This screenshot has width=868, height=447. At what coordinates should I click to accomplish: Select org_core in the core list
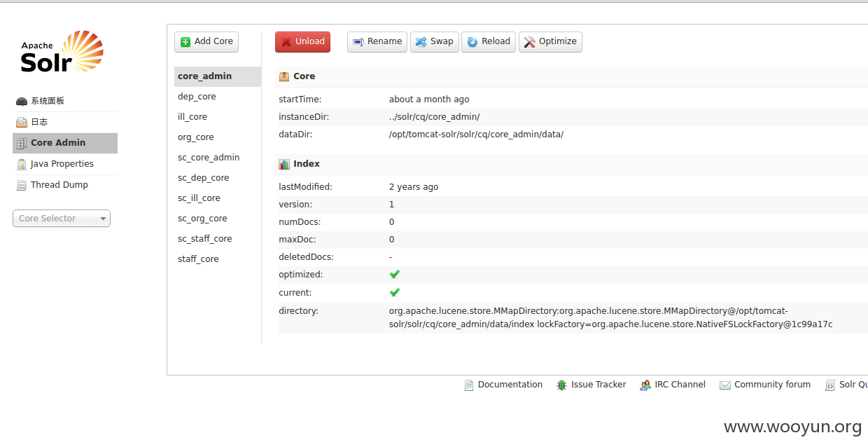pos(218,137)
